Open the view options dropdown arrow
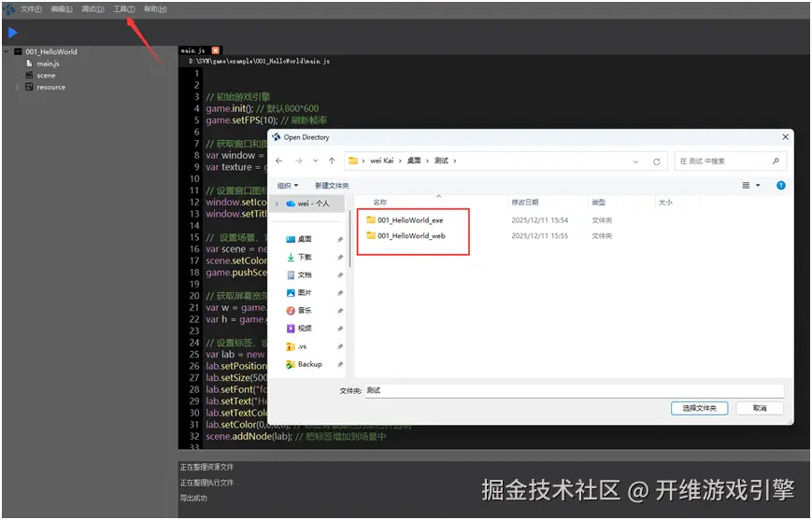812x520 pixels. click(x=758, y=185)
